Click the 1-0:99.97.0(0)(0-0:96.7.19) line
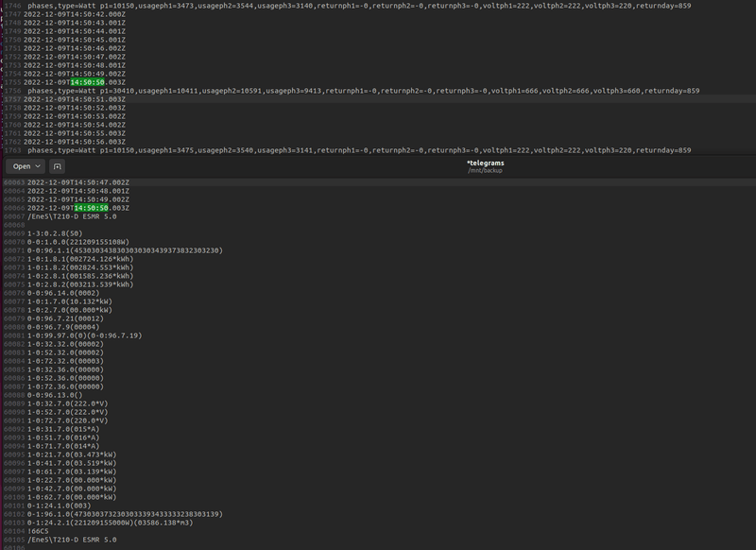This screenshot has height=550, width=756. [x=85, y=336]
